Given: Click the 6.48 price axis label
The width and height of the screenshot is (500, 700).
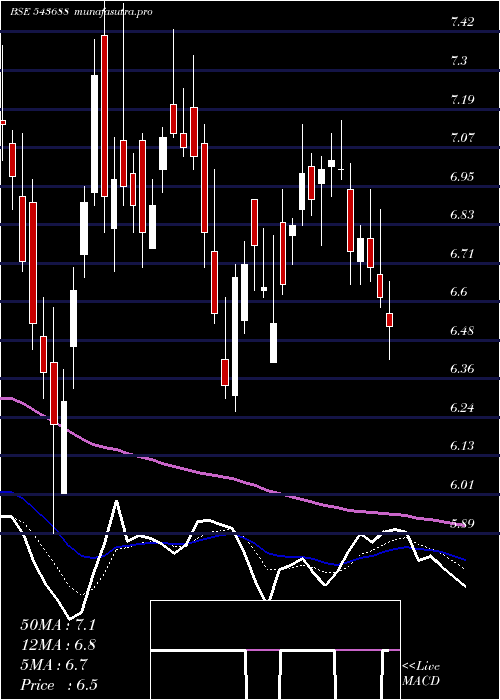Looking at the screenshot, I should tap(462, 331).
